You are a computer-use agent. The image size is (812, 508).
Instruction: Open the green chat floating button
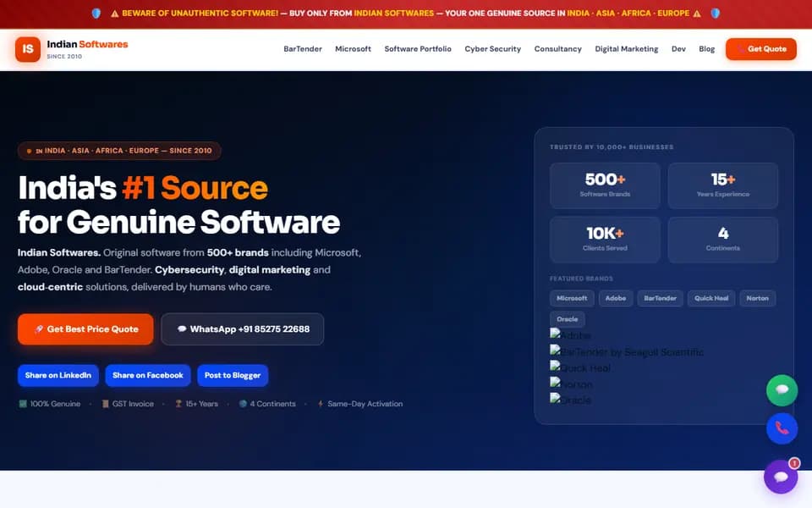tap(782, 390)
